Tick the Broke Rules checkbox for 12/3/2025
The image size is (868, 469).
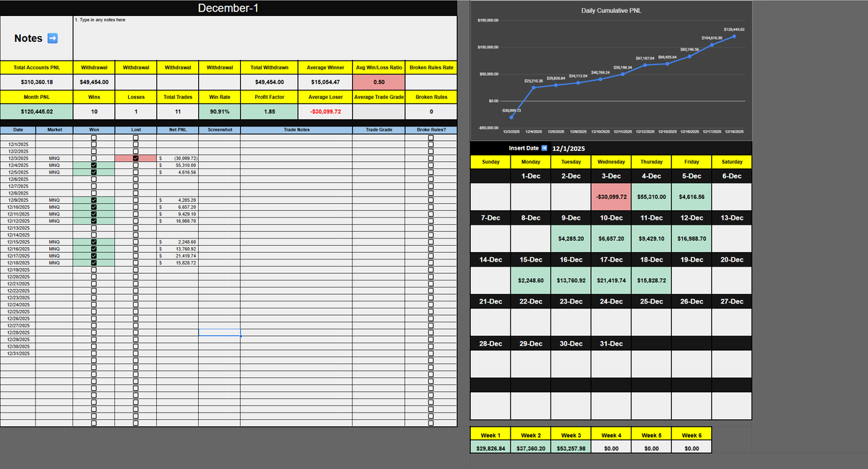click(431, 158)
